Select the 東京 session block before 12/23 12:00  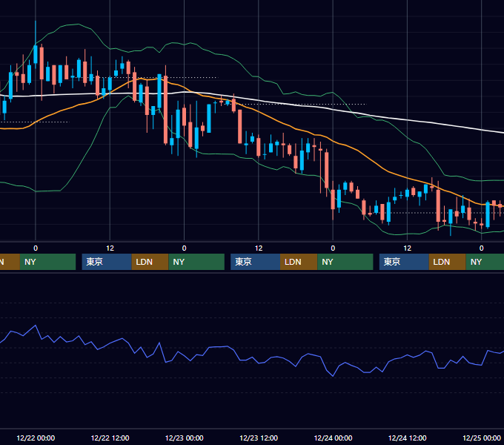point(255,262)
